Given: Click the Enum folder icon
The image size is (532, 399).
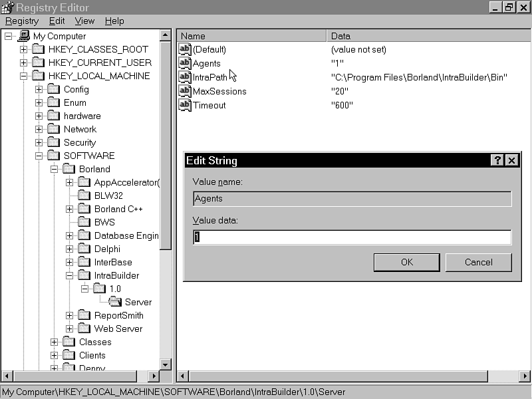Looking at the screenshot, I should [x=54, y=102].
